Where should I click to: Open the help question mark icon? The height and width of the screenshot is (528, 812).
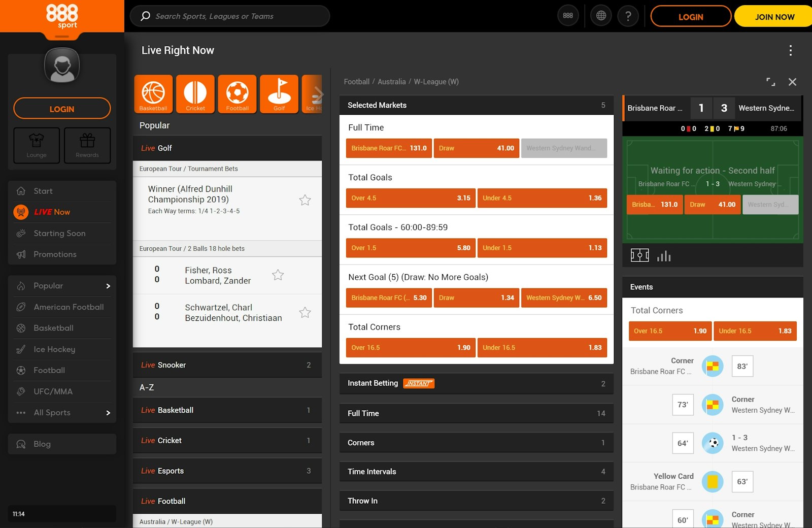point(628,16)
